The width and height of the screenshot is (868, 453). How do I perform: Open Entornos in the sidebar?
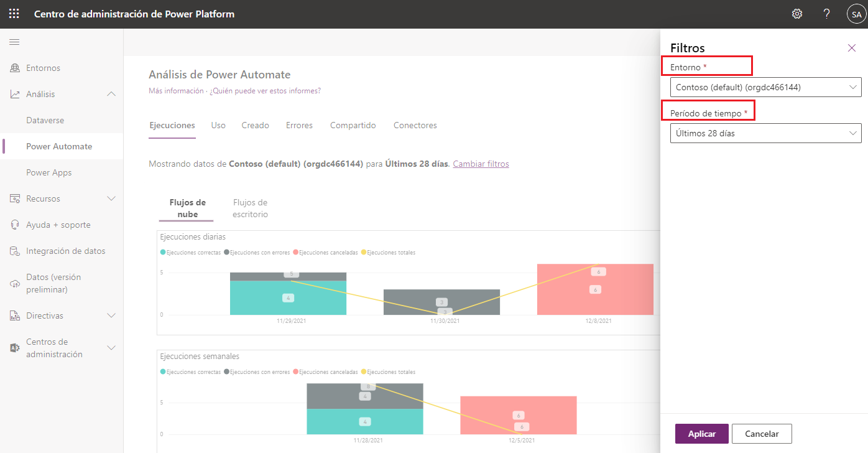[x=62, y=68]
